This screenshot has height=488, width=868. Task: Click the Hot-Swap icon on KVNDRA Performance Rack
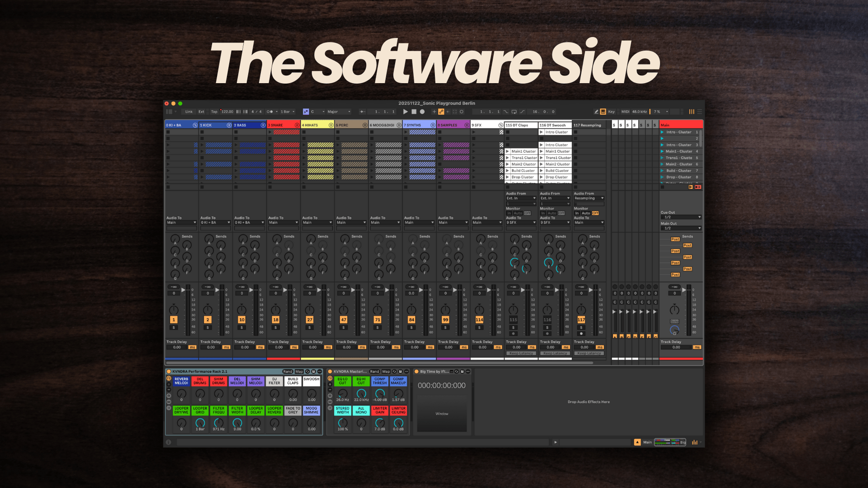[307, 371]
